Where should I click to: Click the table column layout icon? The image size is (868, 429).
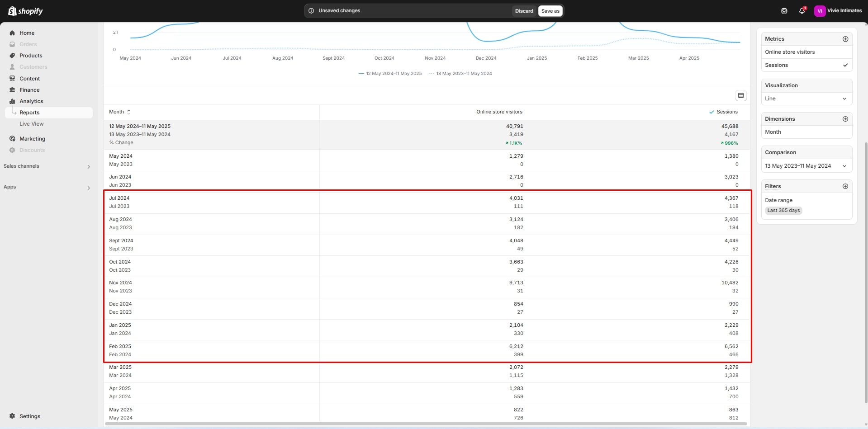click(740, 95)
